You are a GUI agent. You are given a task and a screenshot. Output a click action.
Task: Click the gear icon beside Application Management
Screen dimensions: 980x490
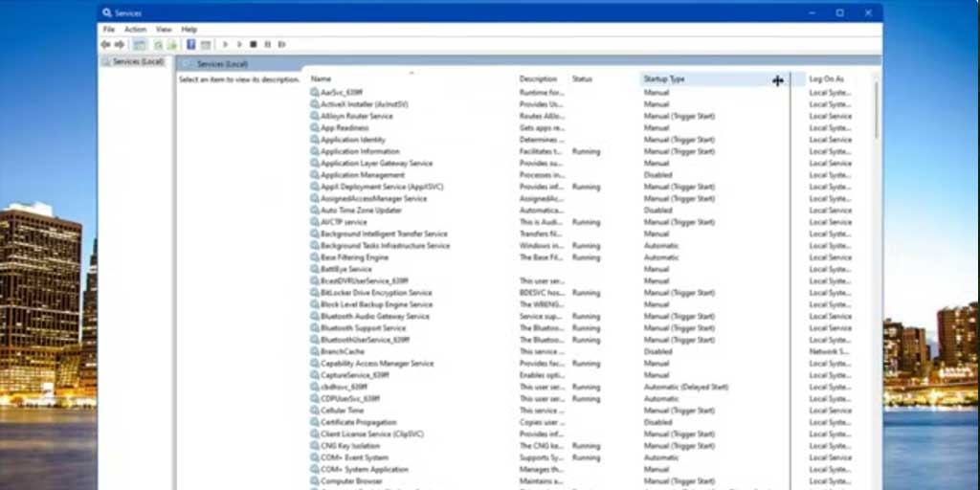(315, 175)
